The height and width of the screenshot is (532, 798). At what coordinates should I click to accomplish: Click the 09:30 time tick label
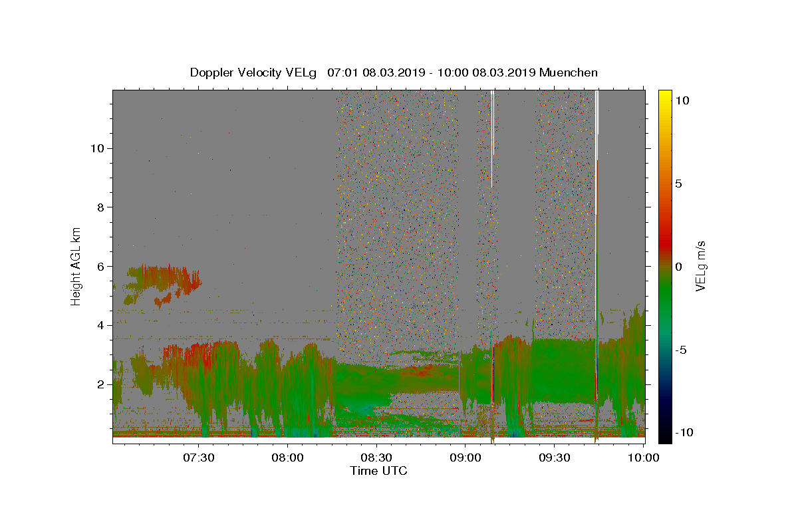click(x=555, y=458)
